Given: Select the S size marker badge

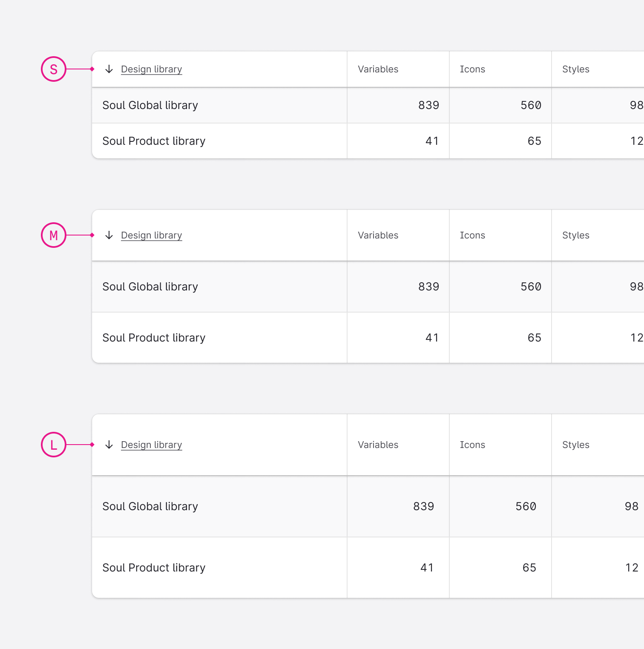Looking at the screenshot, I should point(54,69).
